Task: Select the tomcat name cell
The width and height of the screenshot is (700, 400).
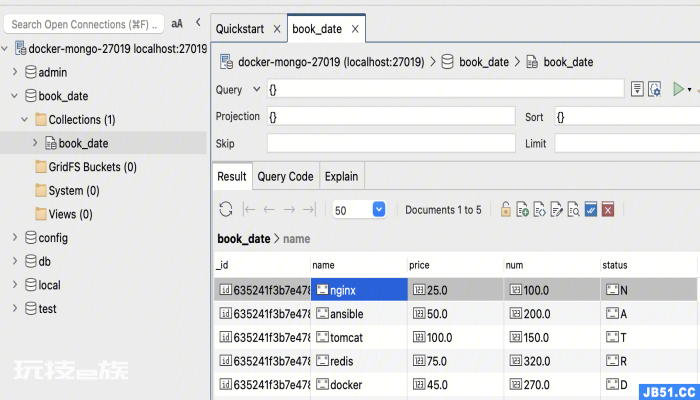Action: pyautogui.click(x=359, y=337)
